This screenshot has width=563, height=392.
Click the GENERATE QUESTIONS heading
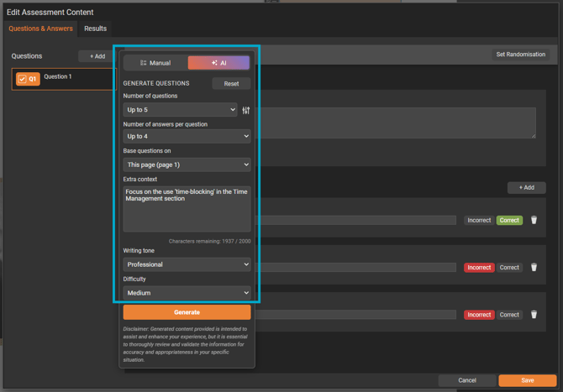(x=156, y=83)
